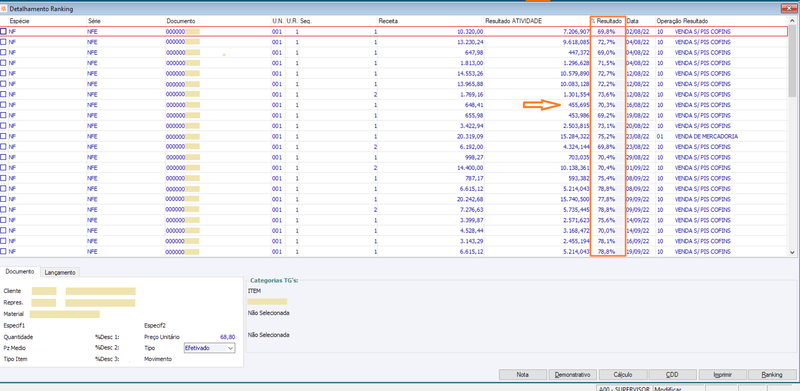
Task: Select the resultado value 2.503,815
Action: point(577,126)
